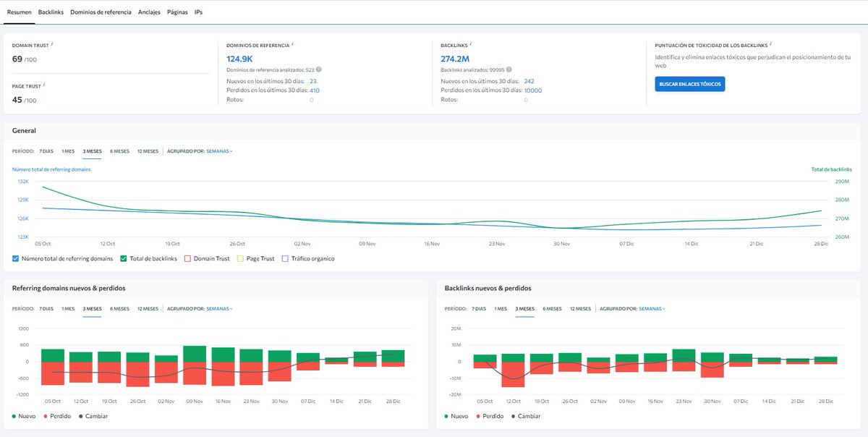Click 10000 lost backlinks link
868x437 pixels.
533,90
